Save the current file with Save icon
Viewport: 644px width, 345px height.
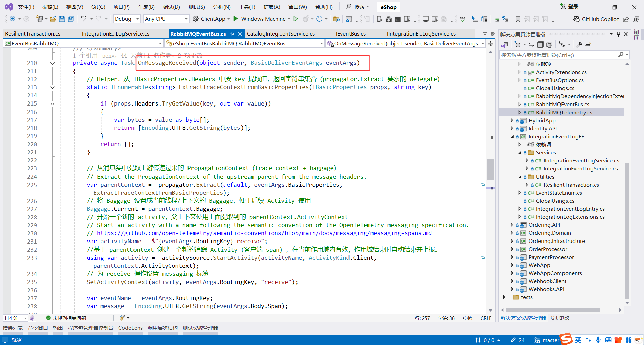point(62,19)
